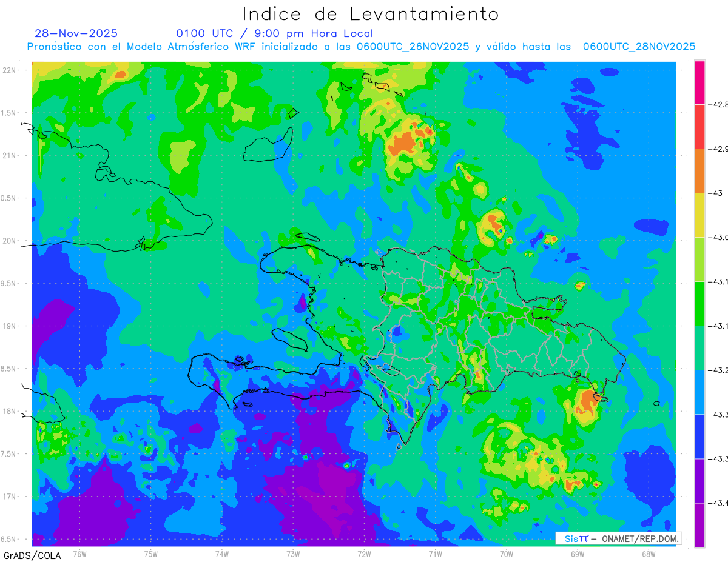This screenshot has width=728, height=562.
Task: Click the '20N' latitude label
Action: point(9,241)
